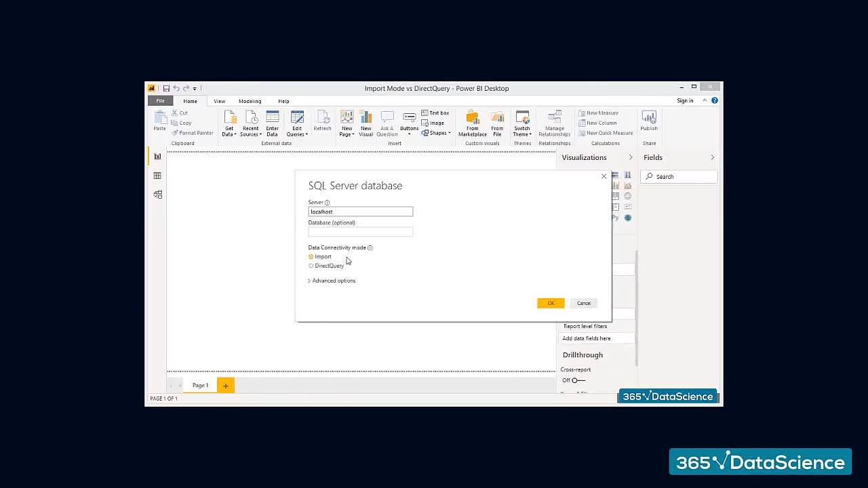
Task: Click the Server input field
Action: click(361, 211)
